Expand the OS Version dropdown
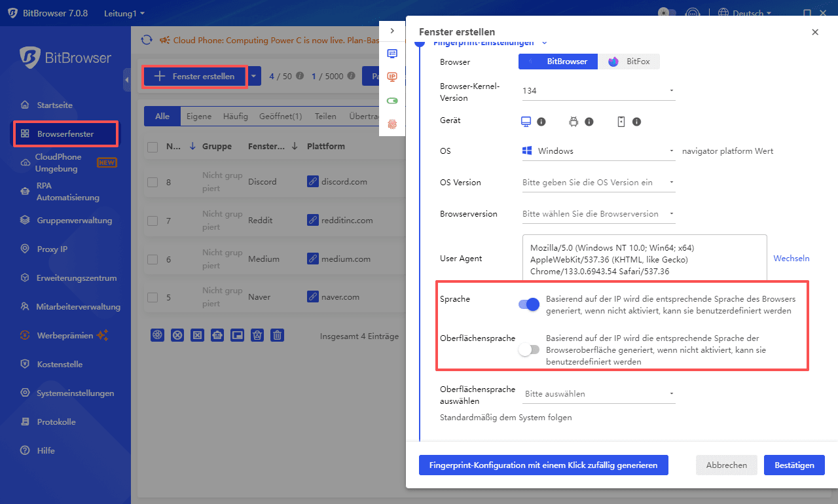 click(x=670, y=182)
